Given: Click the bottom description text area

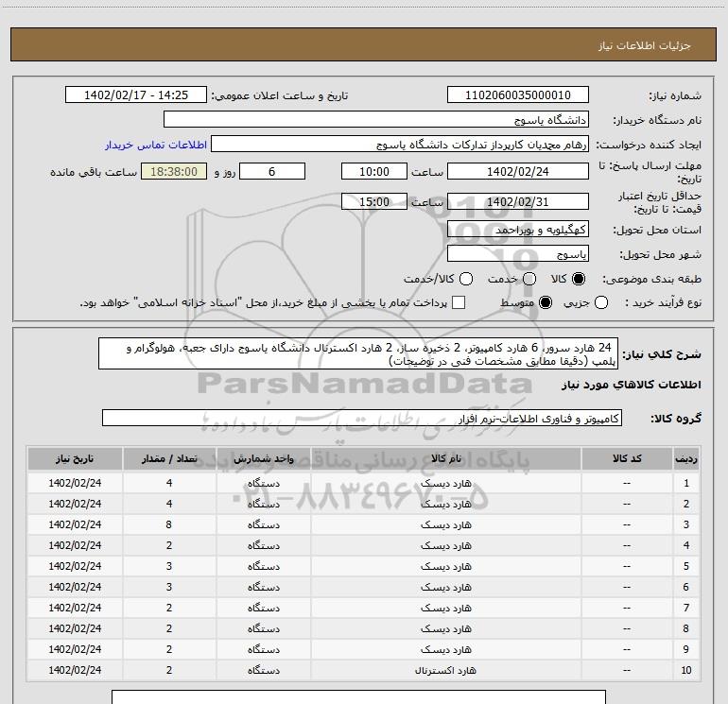Looking at the screenshot, I should point(358,696).
